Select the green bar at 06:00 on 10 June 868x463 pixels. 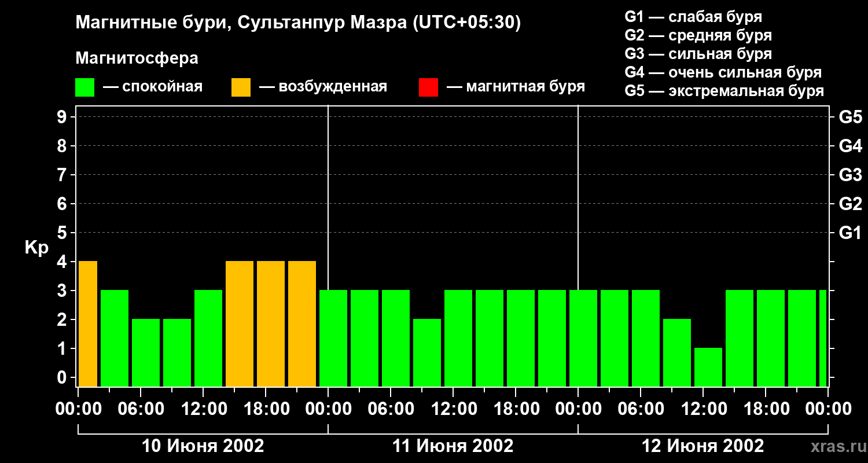click(146, 352)
